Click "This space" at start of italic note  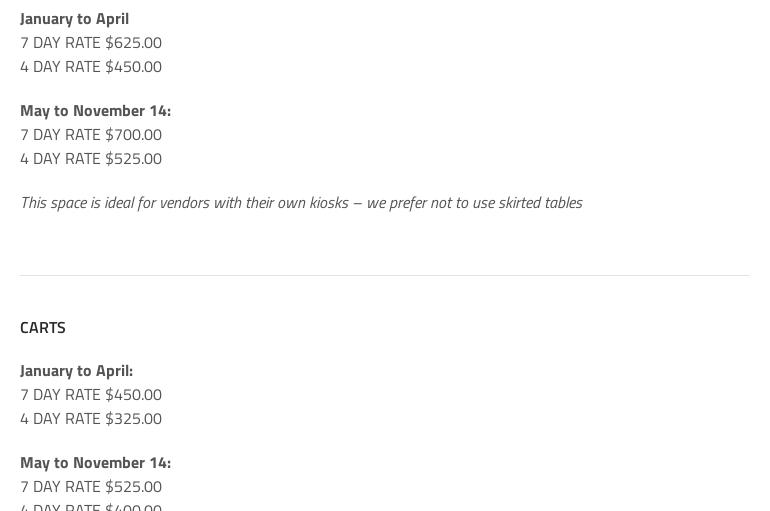pos(53,203)
